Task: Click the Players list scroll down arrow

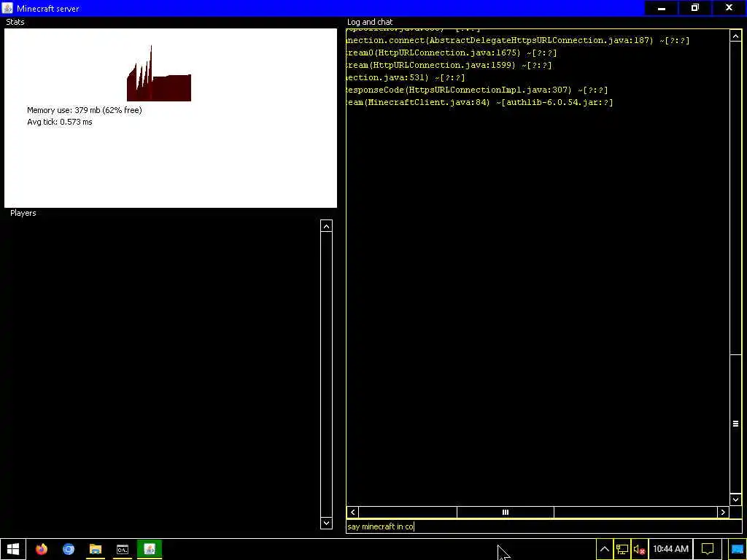Action: pos(326,522)
